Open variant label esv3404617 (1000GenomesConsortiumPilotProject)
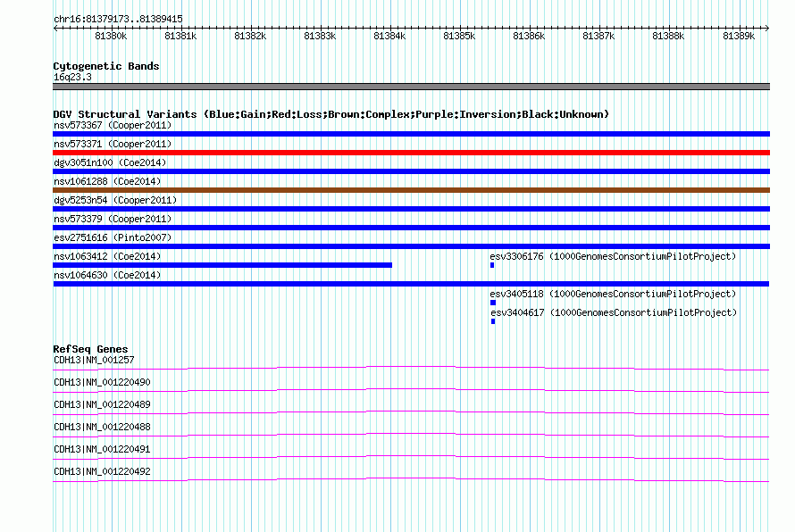The height and width of the screenshot is (532, 795). (x=614, y=312)
